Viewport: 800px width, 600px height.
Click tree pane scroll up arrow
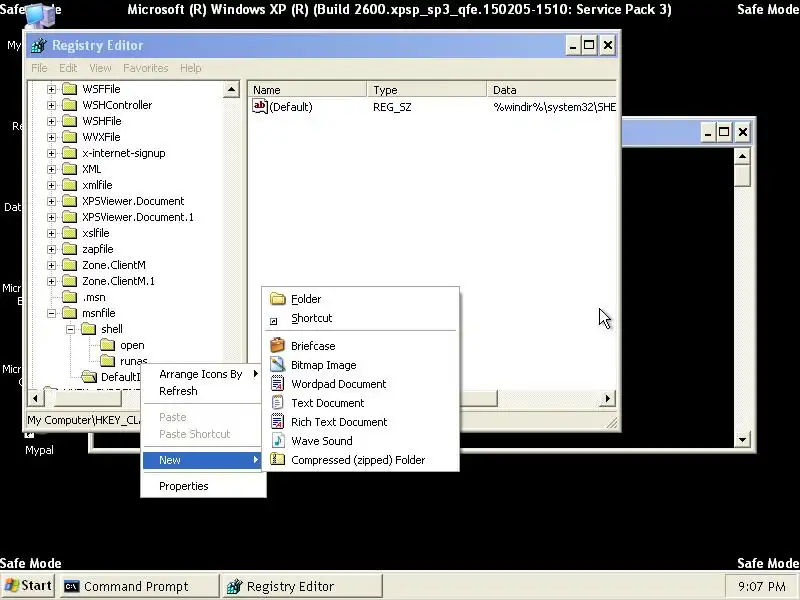point(231,90)
